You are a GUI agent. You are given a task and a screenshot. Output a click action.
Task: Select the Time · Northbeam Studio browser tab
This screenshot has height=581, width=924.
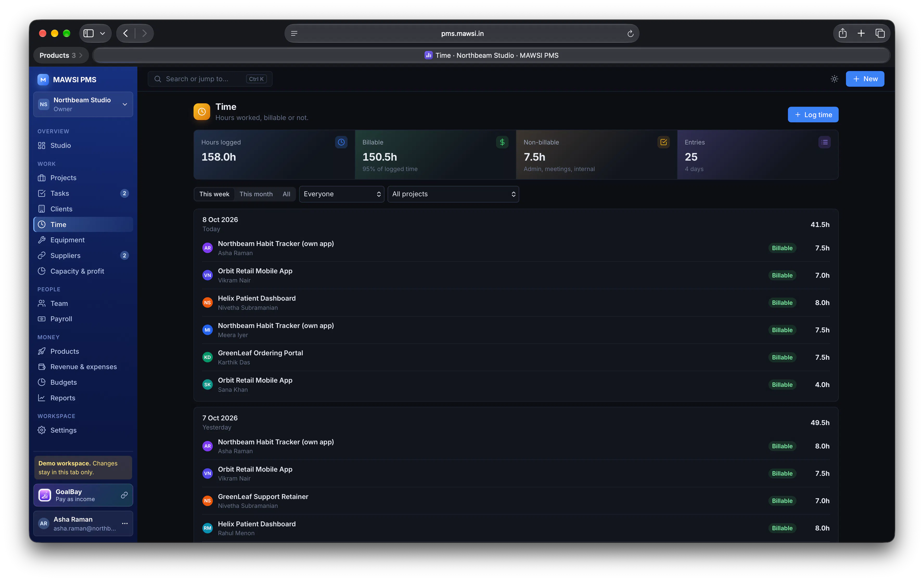coord(492,55)
